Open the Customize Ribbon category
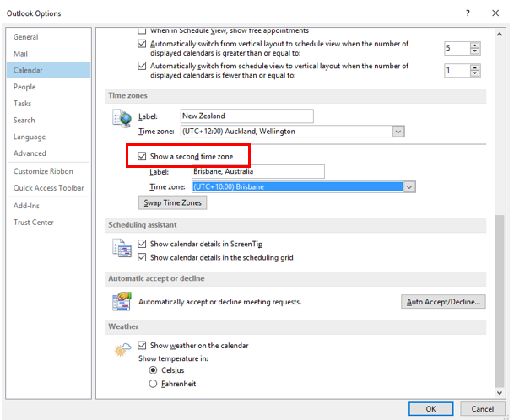The height and width of the screenshot is (420, 514). tap(48, 171)
